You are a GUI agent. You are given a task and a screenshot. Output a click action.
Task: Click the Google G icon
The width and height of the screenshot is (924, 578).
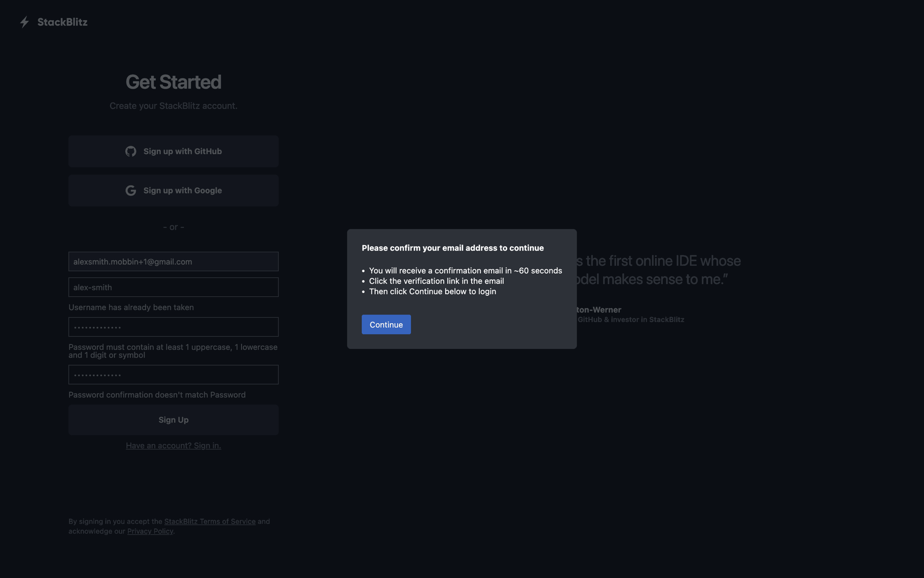point(131,191)
